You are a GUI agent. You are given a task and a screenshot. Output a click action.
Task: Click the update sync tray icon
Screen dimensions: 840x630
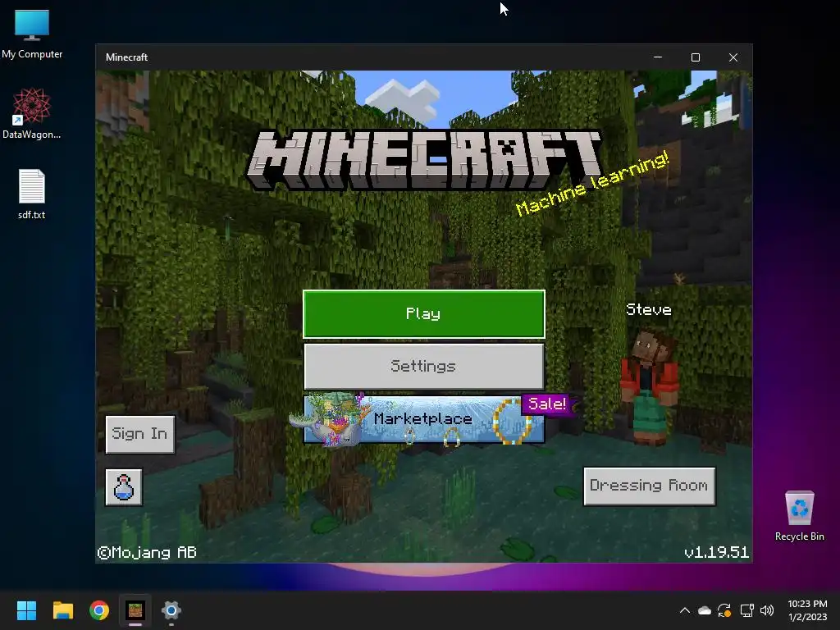(724, 610)
